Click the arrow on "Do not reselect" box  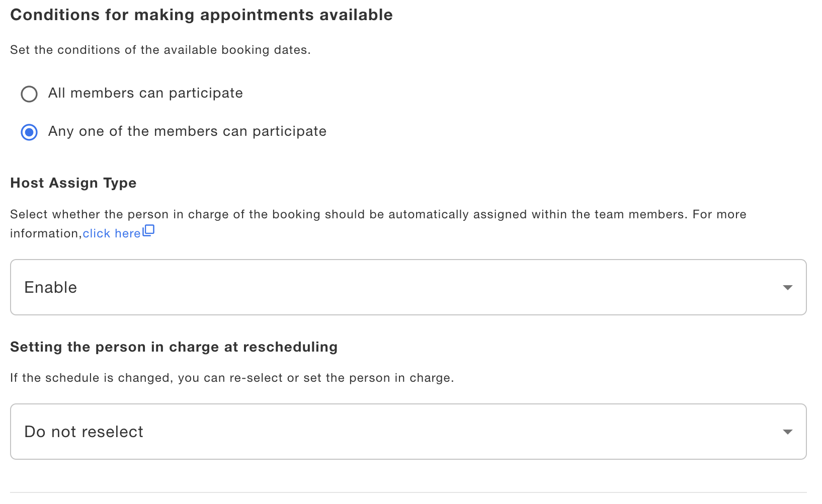pyautogui.click(x=787, y=432)
